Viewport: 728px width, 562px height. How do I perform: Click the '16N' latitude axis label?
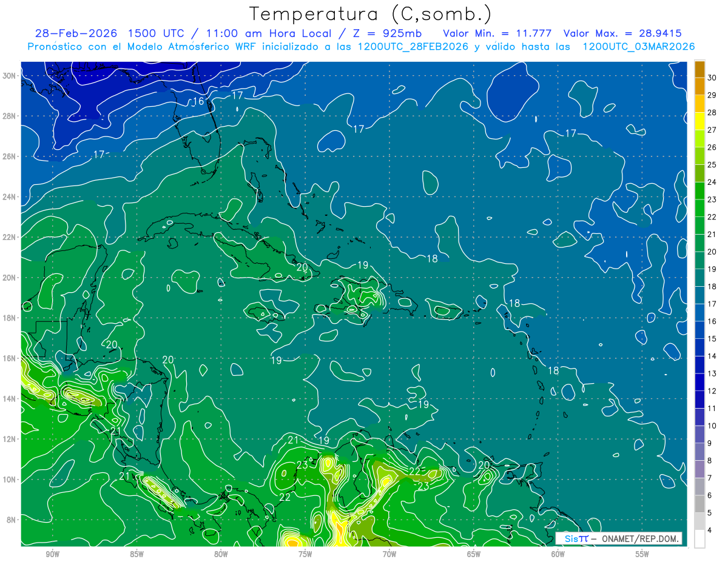tap(10, 358)
